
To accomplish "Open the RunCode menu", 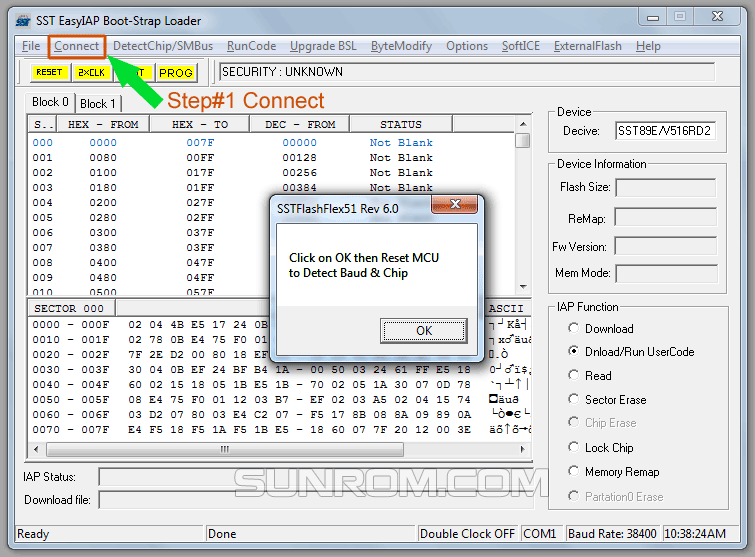I will click(251, 46).
